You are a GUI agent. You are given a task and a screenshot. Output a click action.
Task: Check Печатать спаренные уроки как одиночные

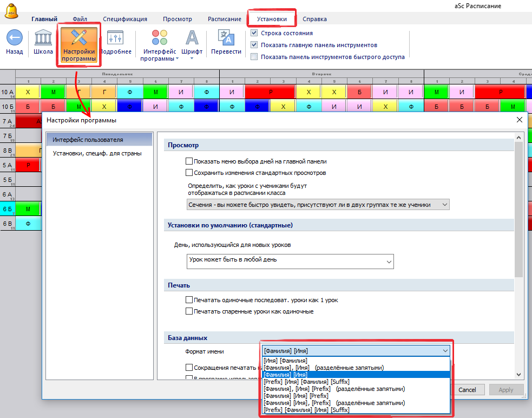coord(189,311)
